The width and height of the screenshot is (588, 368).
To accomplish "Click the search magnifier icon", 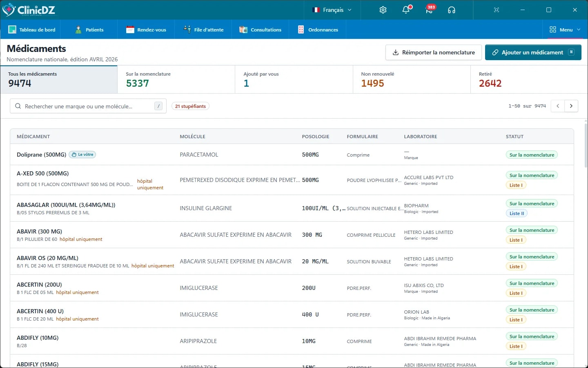I will coord(18,106).
